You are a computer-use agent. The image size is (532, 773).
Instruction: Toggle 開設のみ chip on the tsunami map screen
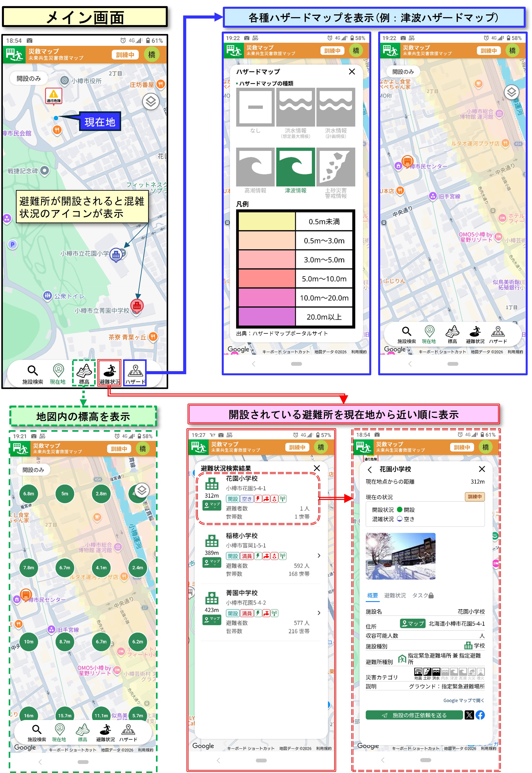point(403,71)
